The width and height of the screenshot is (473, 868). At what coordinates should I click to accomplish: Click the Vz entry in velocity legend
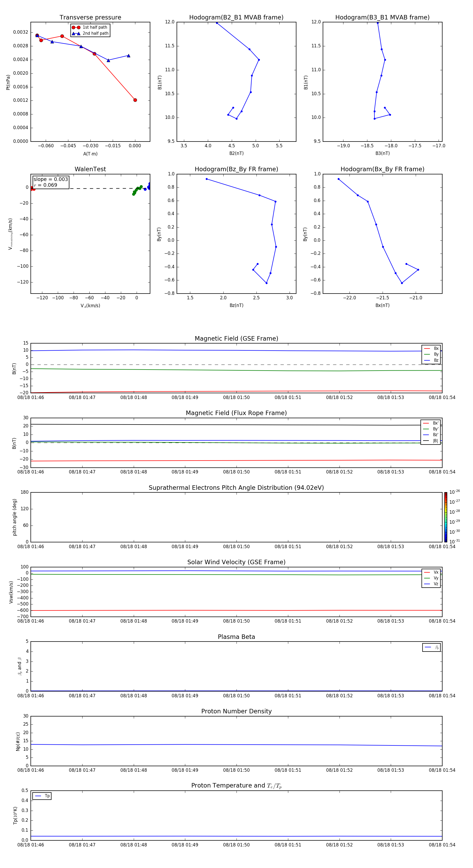click(x=431, y=584)
